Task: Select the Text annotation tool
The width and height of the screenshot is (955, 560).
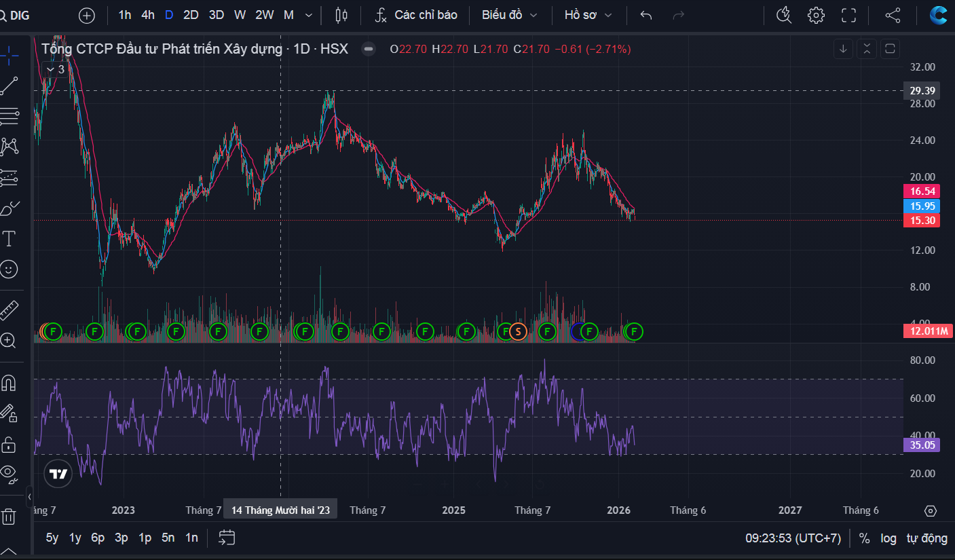Action: [9, 238]
